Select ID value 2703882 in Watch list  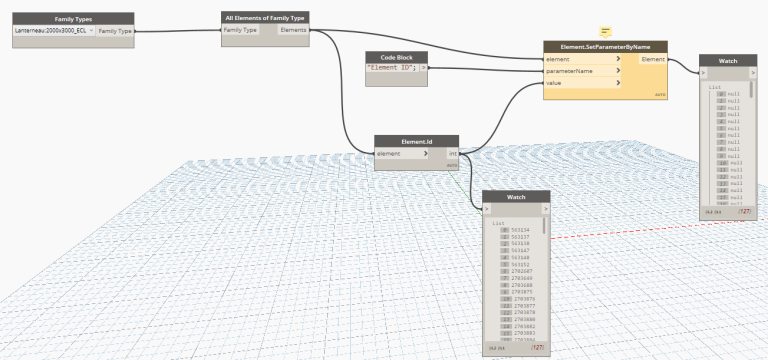tap(525, 326)
